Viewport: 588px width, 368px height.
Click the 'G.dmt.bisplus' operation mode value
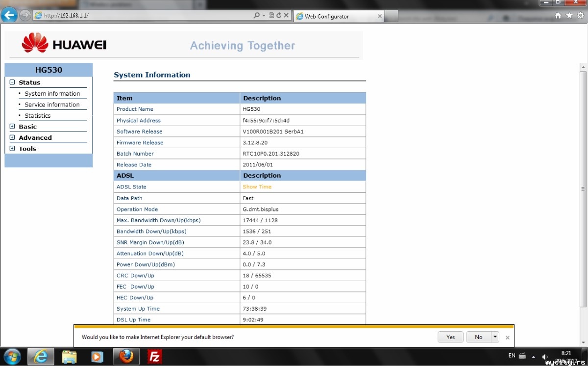coord(260,209)
